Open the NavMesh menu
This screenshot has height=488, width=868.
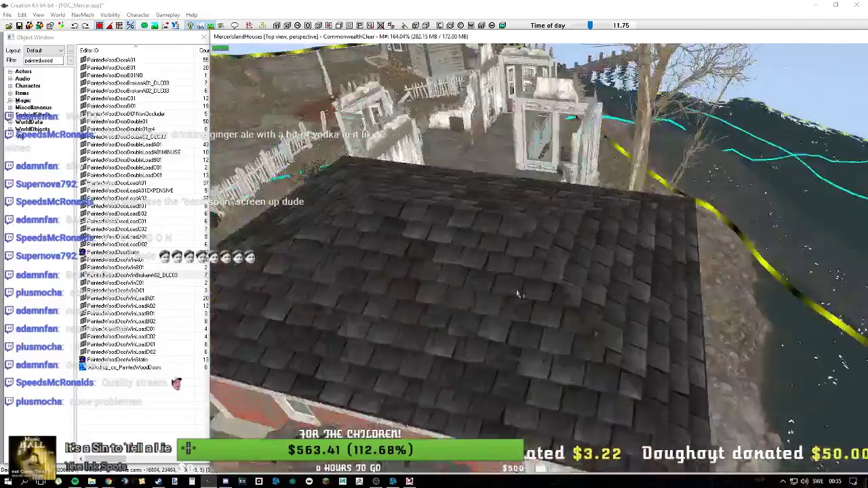coord(83,15)
